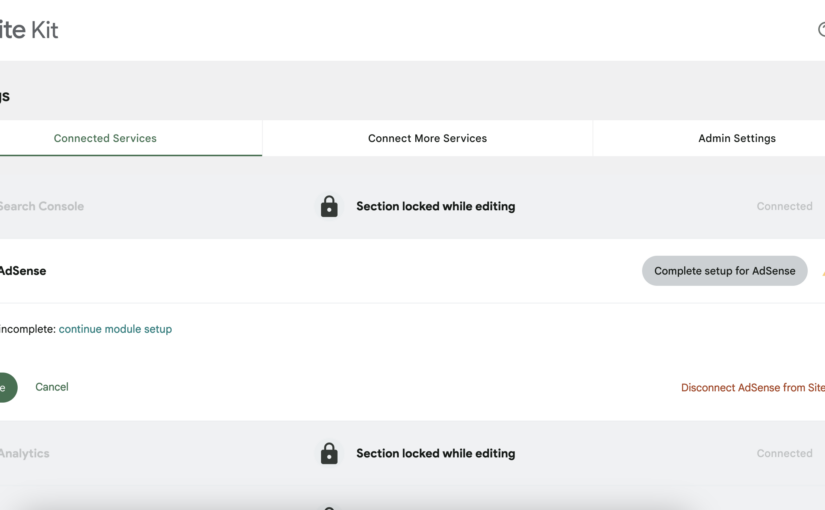Click the green button beside Cancel
The height and width of the screenshot is (510, 825).
pos(6,387)
